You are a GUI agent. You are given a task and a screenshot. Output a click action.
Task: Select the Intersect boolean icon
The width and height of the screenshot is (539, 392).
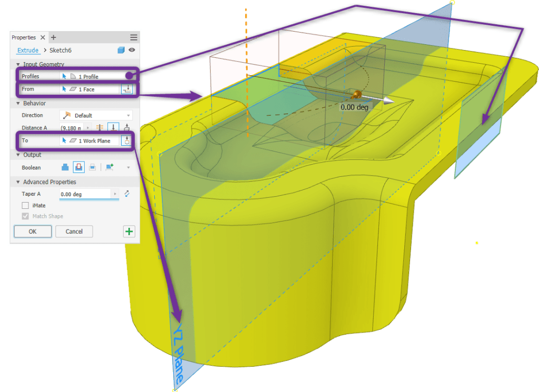[x=93, y=167]
